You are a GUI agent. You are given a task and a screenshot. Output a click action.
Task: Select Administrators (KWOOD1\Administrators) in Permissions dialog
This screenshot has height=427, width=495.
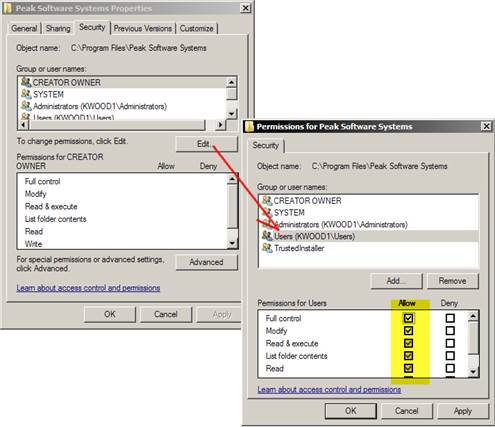coord(368,225)
